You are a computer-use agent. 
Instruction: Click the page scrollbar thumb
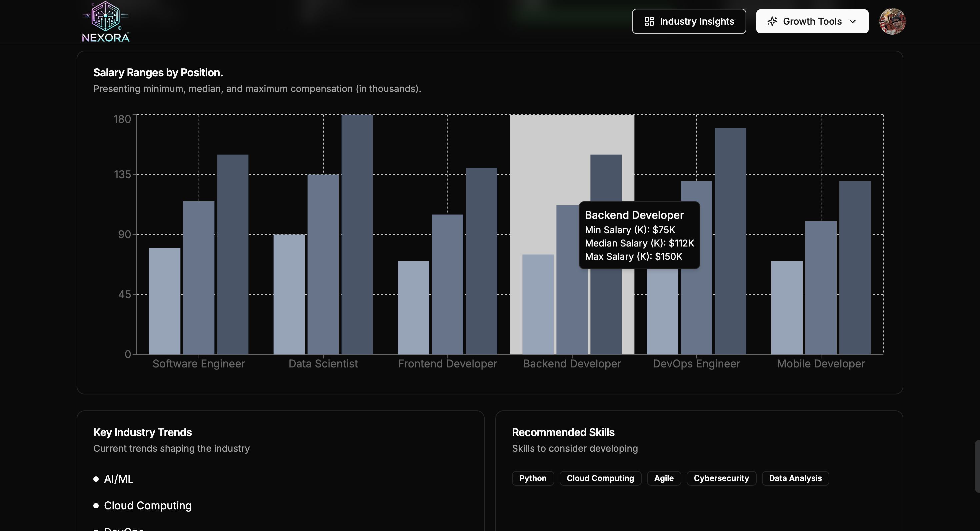click(977, 466)
